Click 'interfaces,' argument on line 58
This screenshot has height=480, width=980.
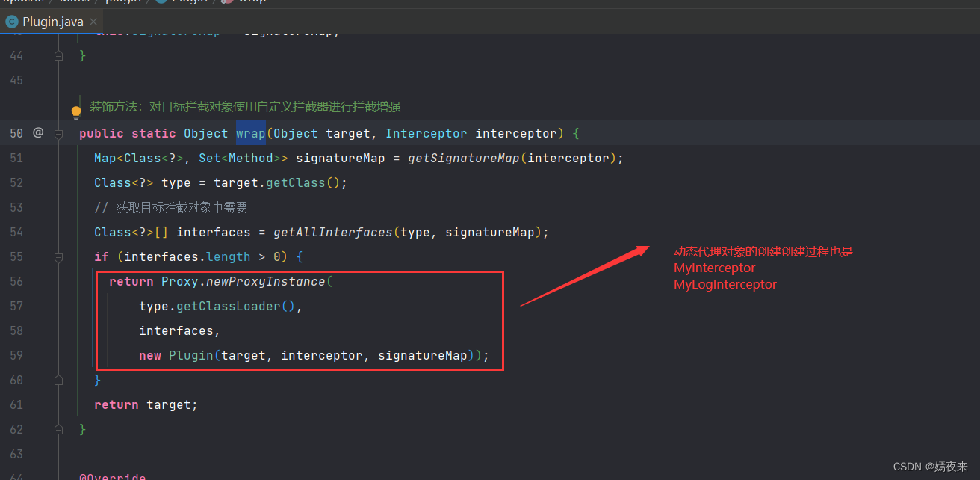click(179, 330)
